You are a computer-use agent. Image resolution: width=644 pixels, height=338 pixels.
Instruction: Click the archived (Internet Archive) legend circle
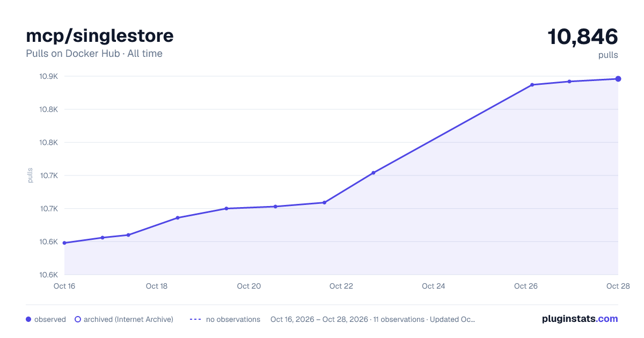(78, 319)
